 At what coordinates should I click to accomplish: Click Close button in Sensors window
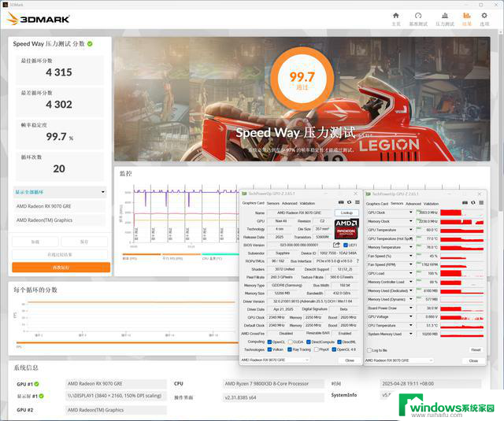click(473, 360)
